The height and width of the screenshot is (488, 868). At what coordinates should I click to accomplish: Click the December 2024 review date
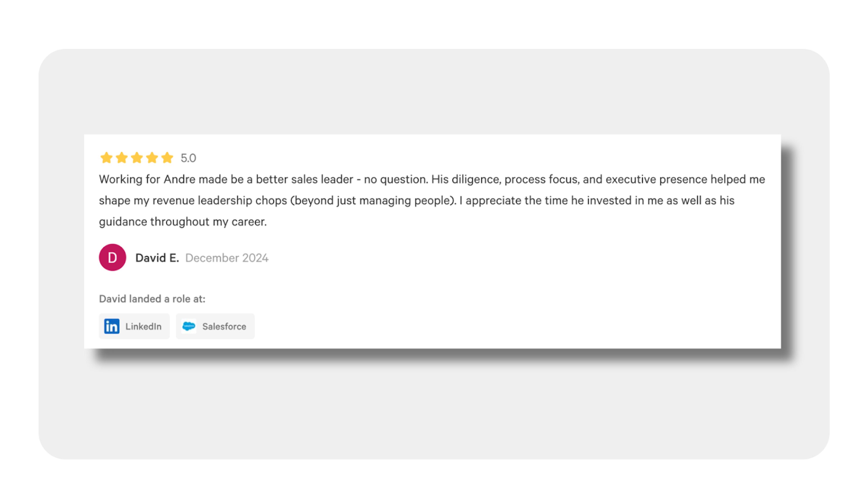(x=227, y=258)
